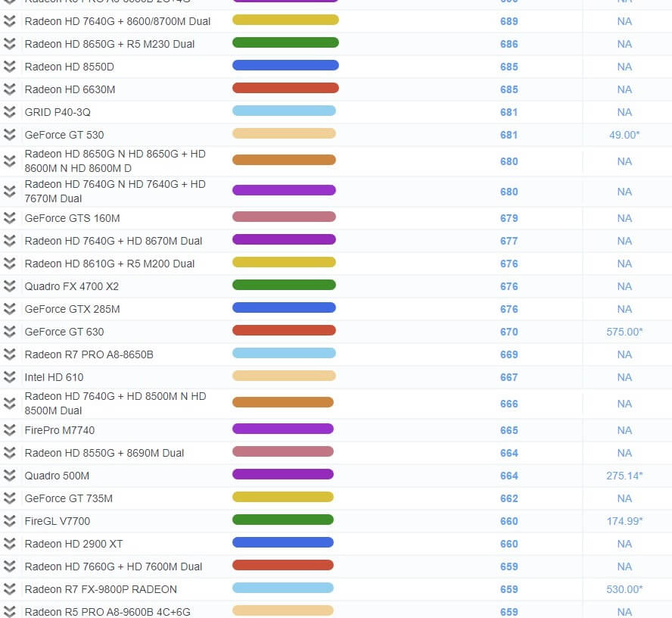Click the red bar for GeForce GT 630
672x618 pixels.
click(284, 330)
